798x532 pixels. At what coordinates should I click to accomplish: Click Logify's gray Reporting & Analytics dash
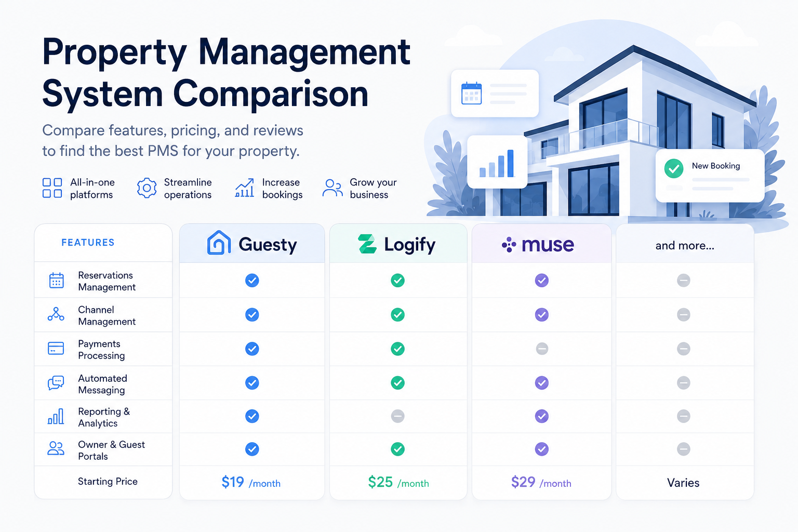pos(398,416)
